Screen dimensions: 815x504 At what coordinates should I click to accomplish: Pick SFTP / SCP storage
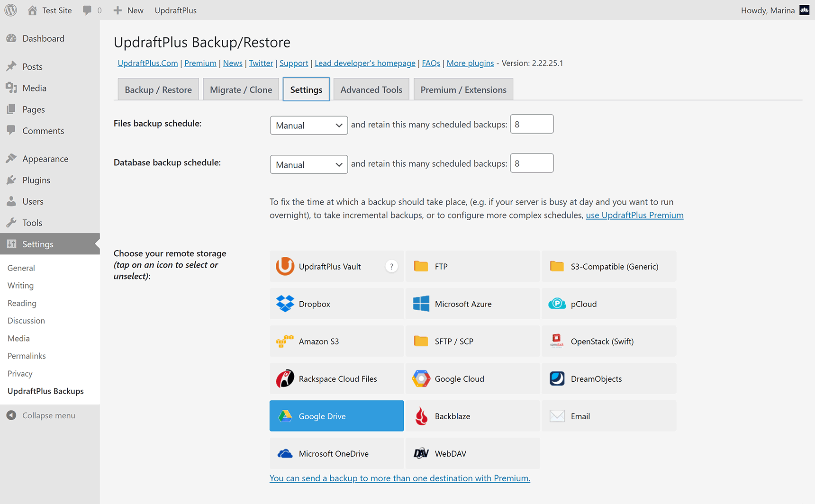(472, 341)
